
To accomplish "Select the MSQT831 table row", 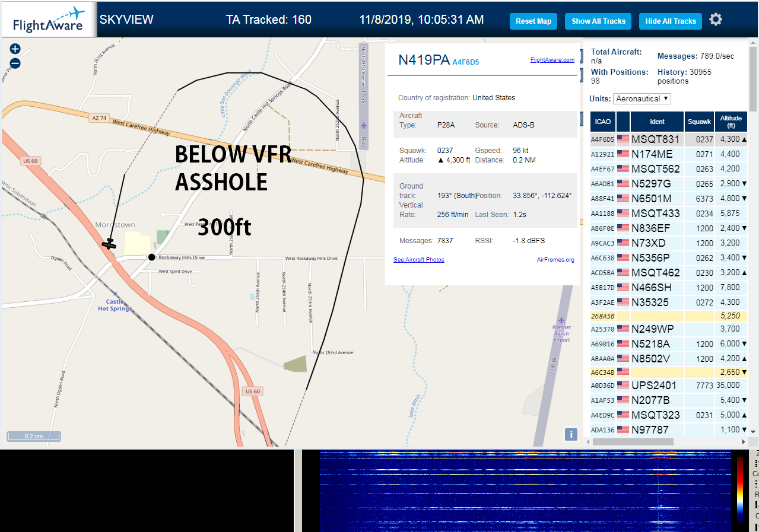I will [669, 139].
